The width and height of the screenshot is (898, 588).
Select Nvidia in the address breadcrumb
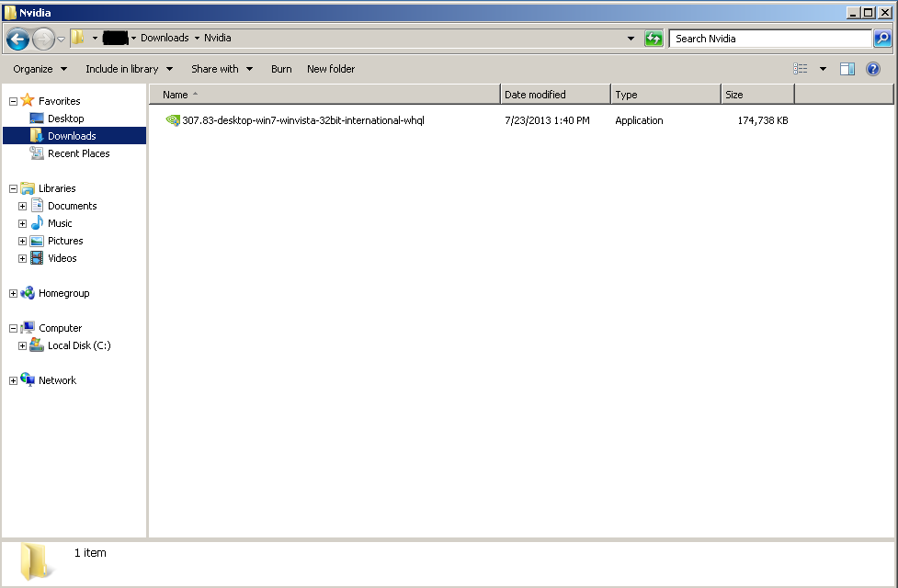click(218, 38)
